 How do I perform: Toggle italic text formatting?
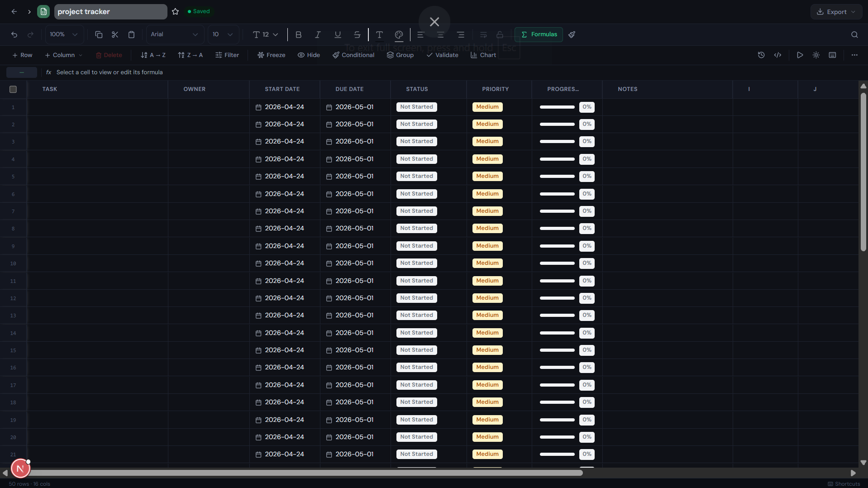tap(318, 35)
